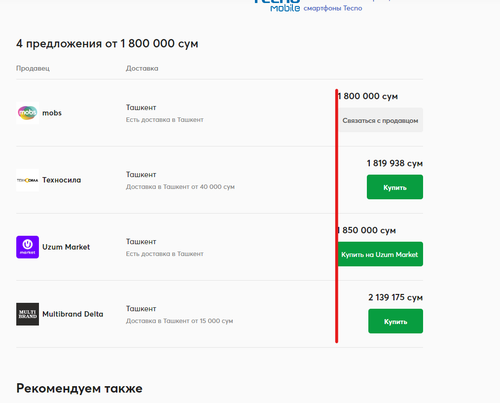Open the Multibrand Delta seller name
This screenshot has width=500, height=403.
[x=73, y=314]
